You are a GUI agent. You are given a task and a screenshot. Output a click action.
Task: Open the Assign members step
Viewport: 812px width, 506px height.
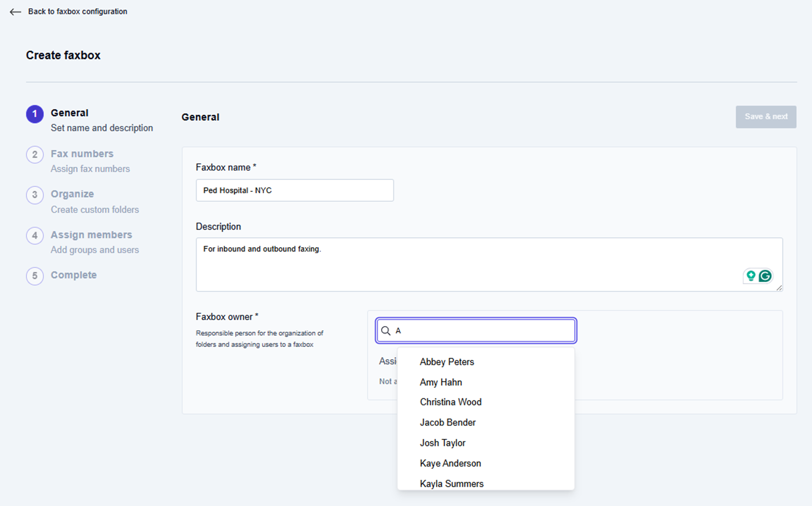91,235
